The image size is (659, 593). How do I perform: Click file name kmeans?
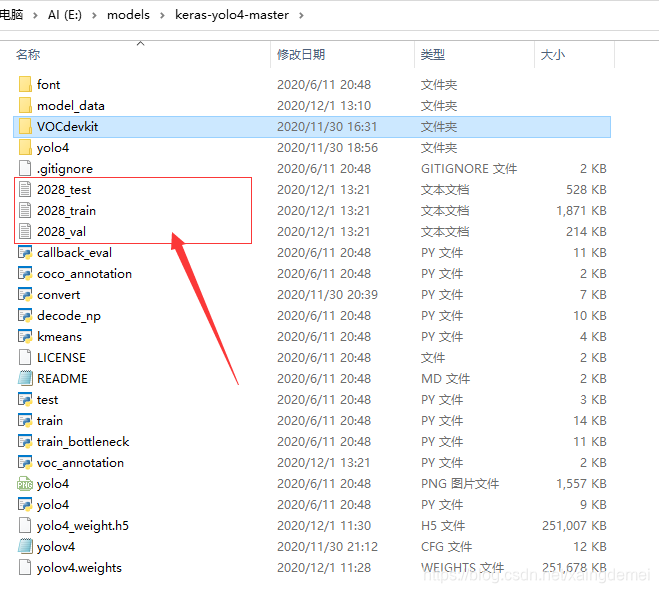59,337
